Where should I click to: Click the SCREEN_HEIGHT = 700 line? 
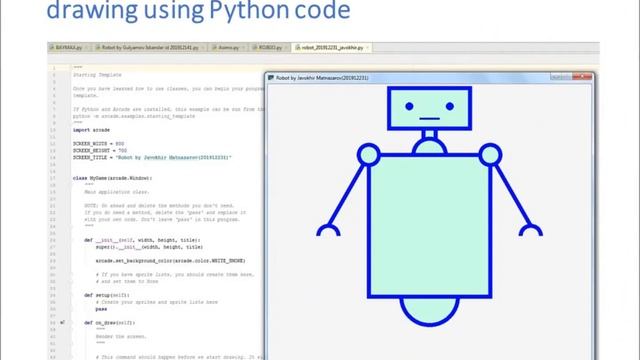click(100, 151)
